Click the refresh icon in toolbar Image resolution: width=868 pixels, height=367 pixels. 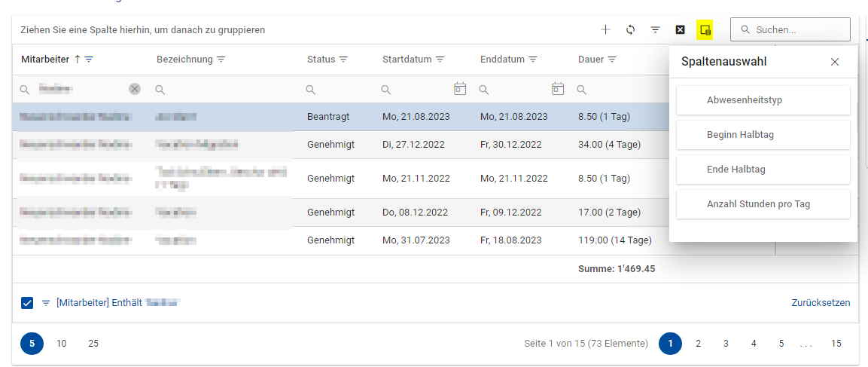631,29
